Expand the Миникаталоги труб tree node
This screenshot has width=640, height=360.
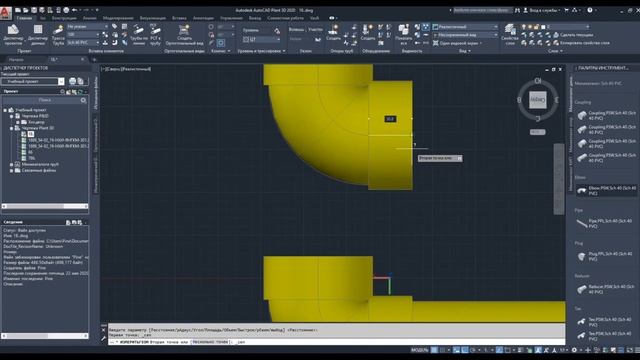pos(11,164)
